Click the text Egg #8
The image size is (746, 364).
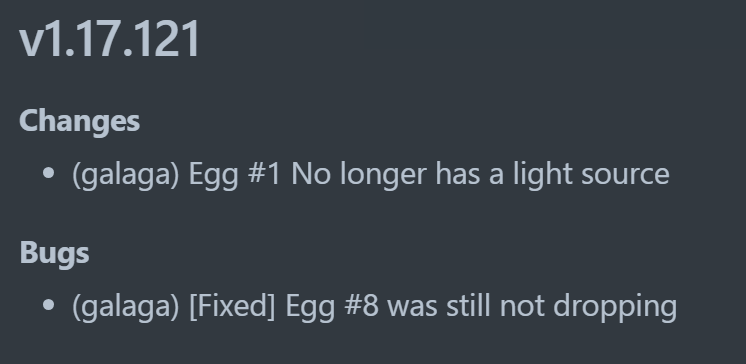332,306
